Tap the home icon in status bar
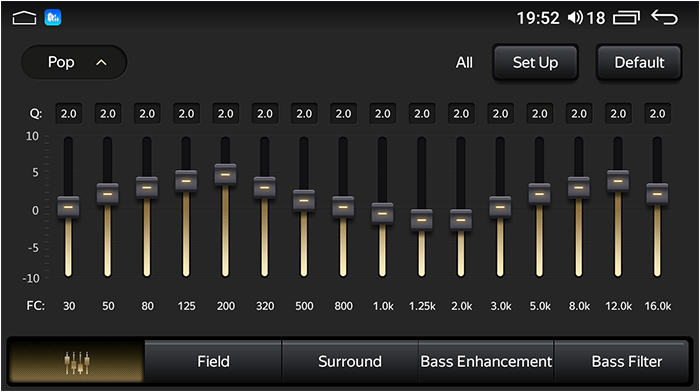The height and width of the screenshot is (392, 700). [24, 18]
